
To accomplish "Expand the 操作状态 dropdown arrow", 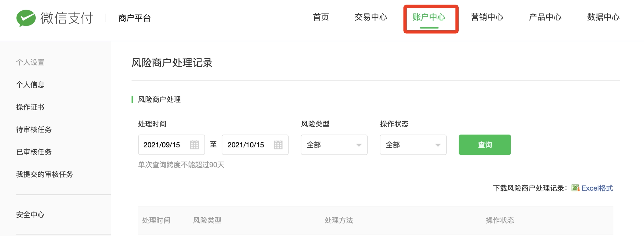I will (x=438, y=145).
